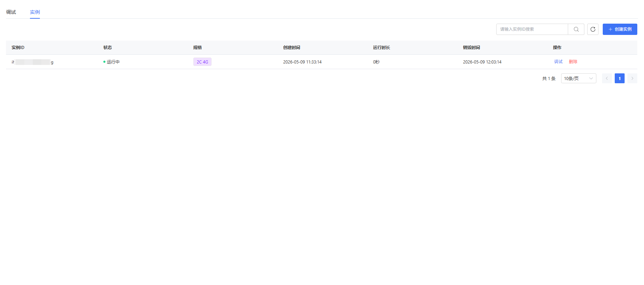The height and width of the screenshot is (285, 644).
Task: Click the 规格 column header
Action: [x=198, y=48]
